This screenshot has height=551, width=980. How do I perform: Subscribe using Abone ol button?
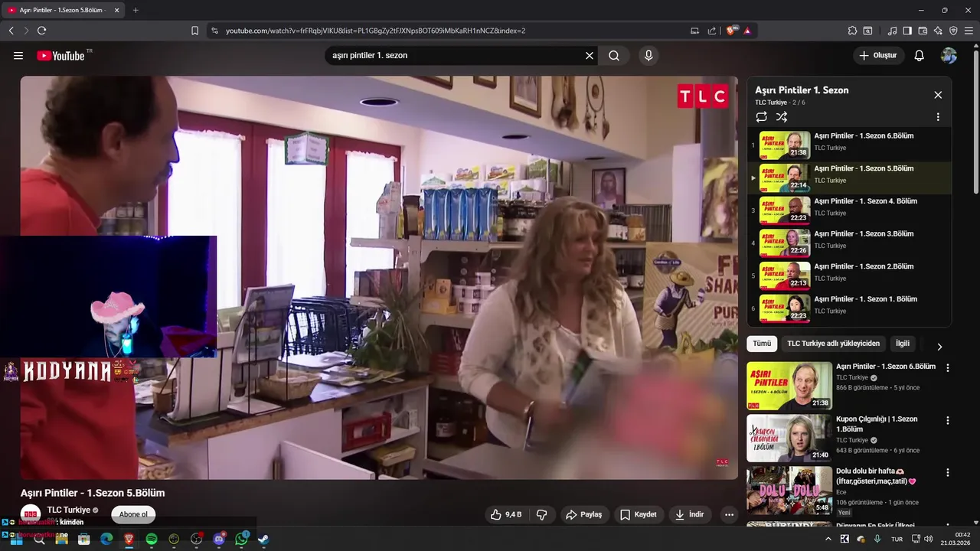point(133,514)
